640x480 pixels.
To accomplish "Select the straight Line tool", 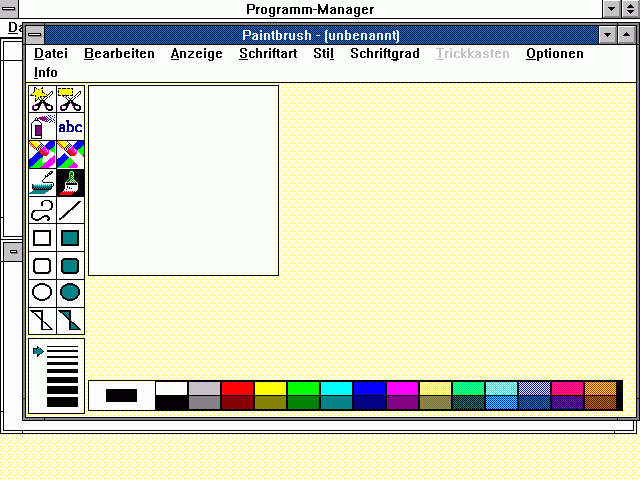I will tap(71, 210).
